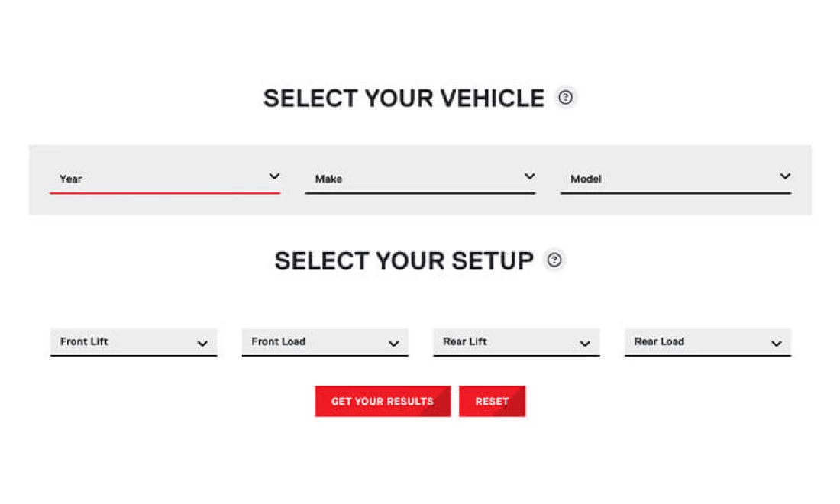Click the Select Your Vehicle heading
The height and width of the screenshot is (504, 840).
[x=404, y=99]
